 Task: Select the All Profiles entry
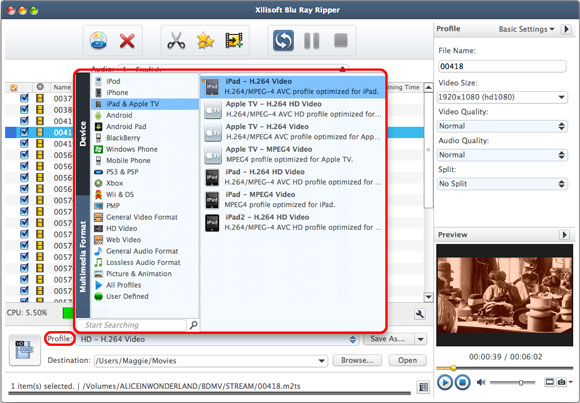click(x=145, y=285)
